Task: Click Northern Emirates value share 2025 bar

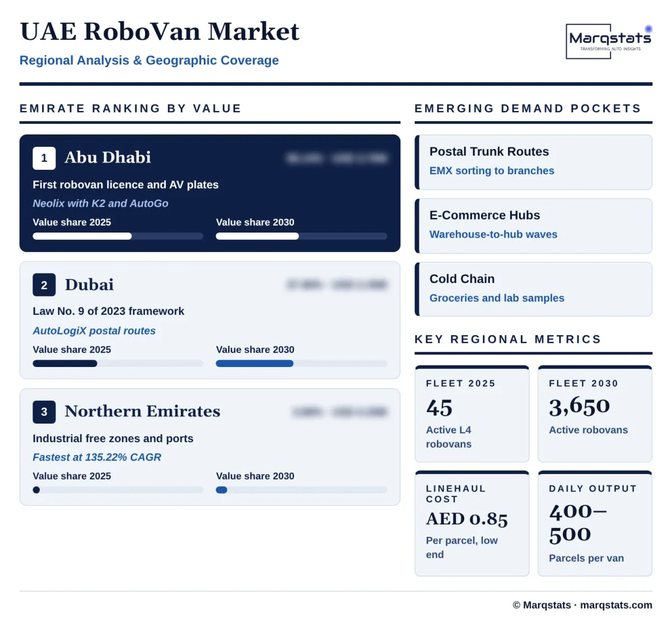Action: pos(118,490)
